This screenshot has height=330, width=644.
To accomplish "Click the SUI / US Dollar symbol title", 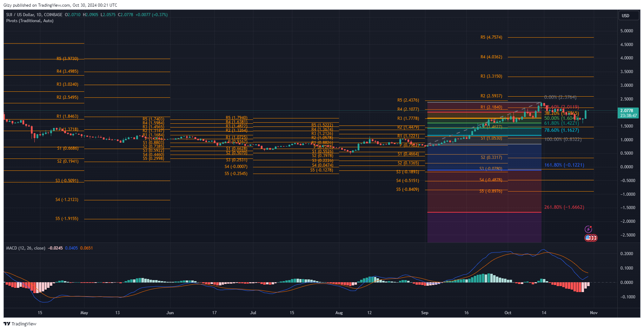I will [x=34, y=15].
